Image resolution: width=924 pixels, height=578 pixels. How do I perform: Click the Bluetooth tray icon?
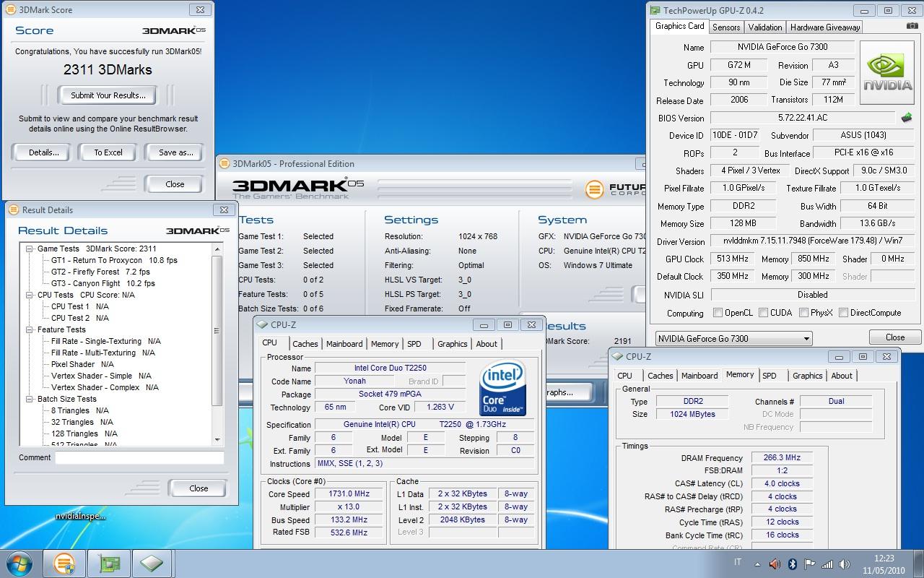click(792, 564)
